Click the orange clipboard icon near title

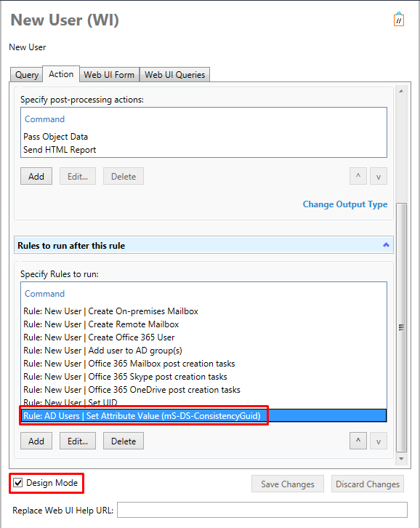399,20
